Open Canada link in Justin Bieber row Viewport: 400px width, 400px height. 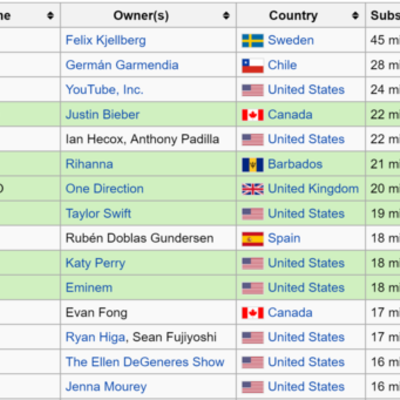[290, 115]
